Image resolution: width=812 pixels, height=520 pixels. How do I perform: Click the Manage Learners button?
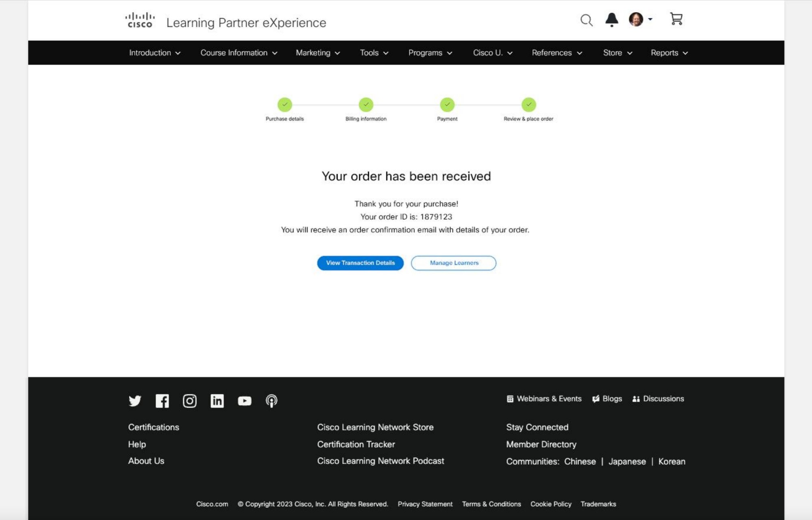tap(454, 263)
